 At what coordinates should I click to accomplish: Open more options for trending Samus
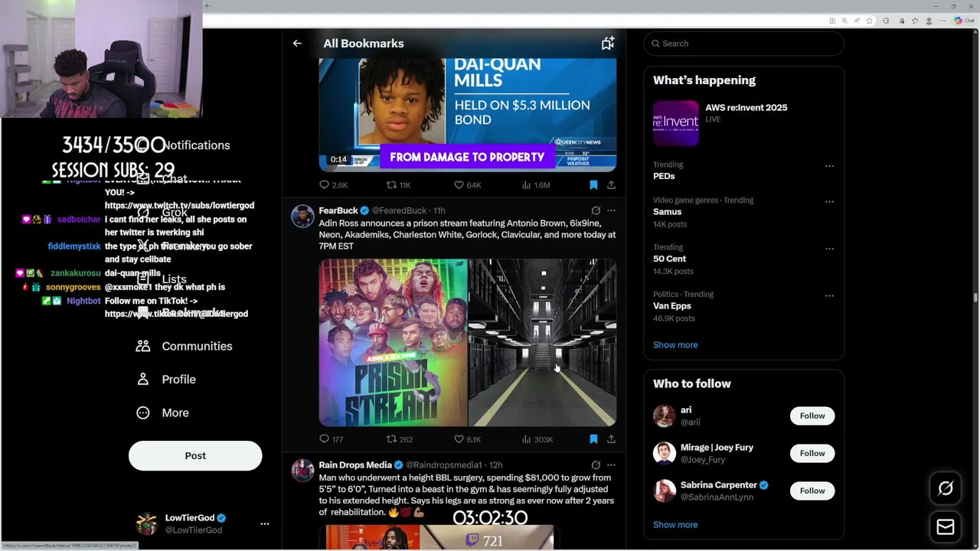click(x=829, y=202)
